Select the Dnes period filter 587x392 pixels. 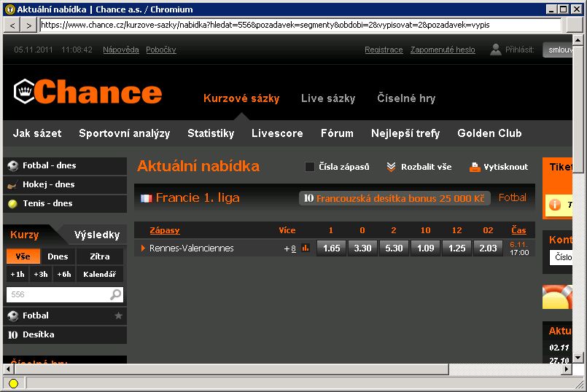(58, 256)
